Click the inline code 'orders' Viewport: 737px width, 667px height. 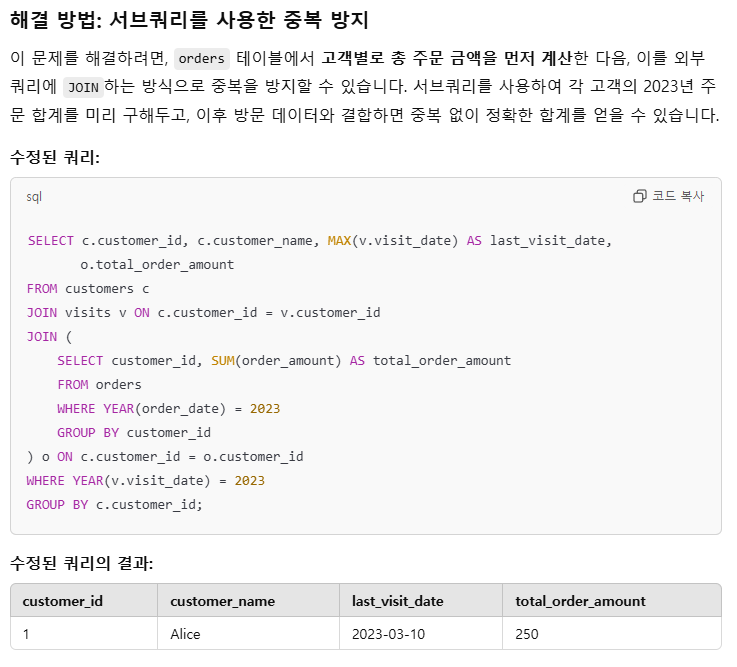click(x=202, y=59)
